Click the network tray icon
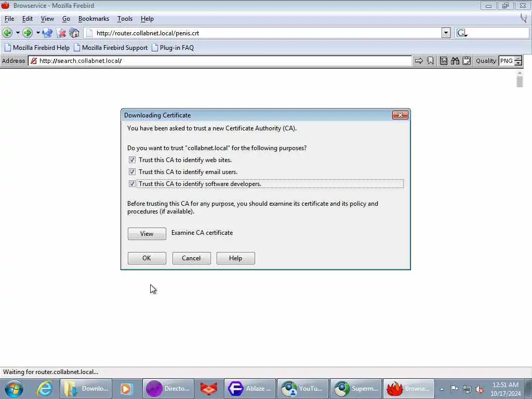 467,389
